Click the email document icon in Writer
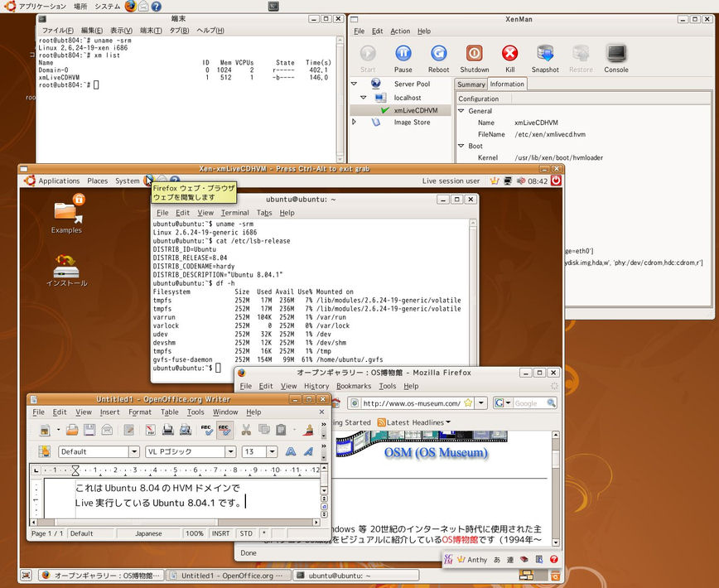719x588 pixels. 107,430
